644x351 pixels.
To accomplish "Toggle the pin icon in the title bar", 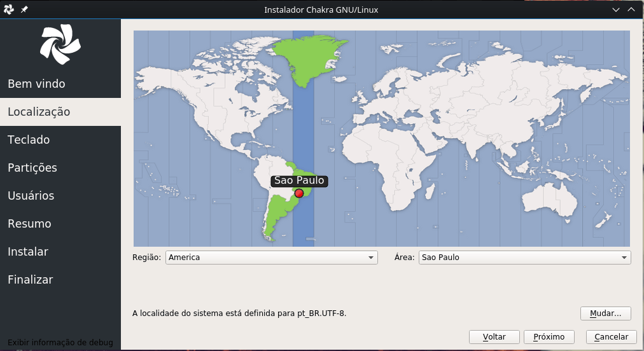I will 24,10.
